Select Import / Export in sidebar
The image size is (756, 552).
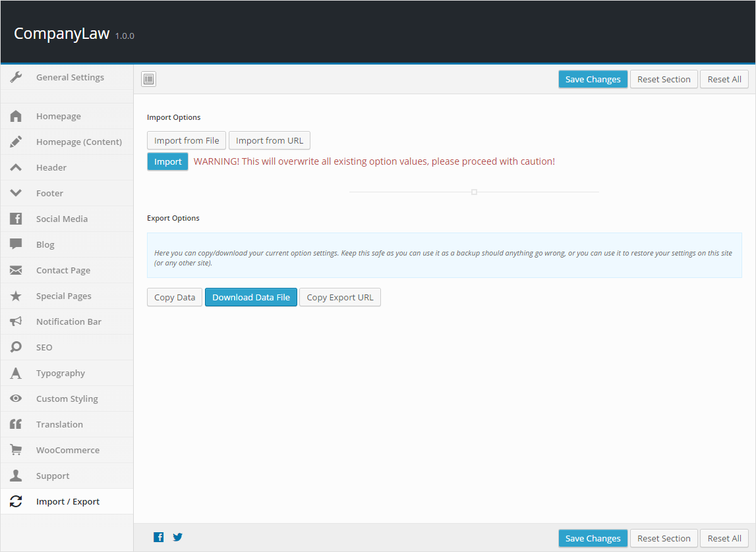point(68,501)
